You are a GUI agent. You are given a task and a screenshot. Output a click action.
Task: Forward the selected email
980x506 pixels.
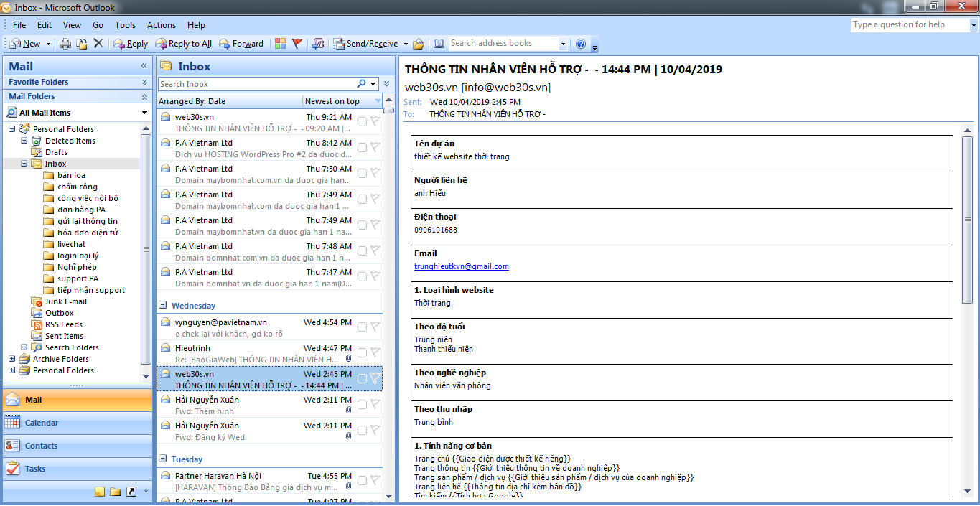tap(241, 44)
